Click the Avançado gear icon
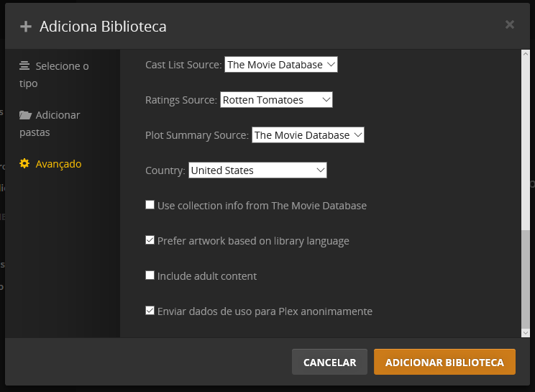535x392 pixels. [x=24, y=164]
